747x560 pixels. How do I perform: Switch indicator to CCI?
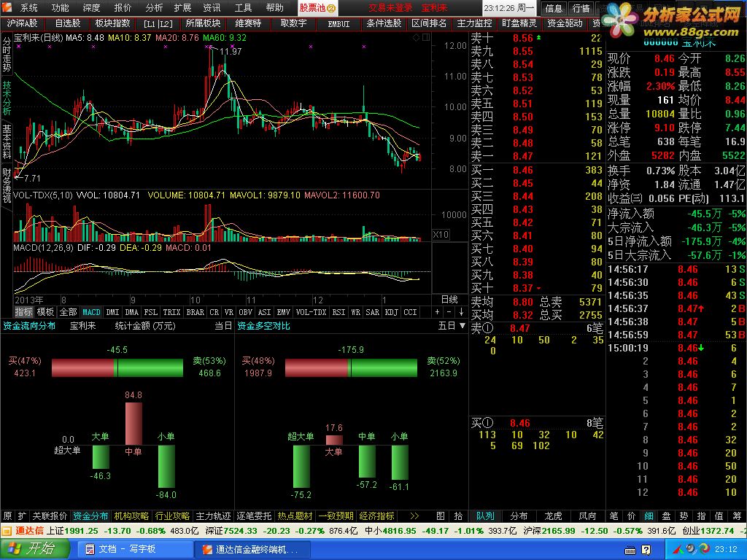(x=410, y=312)
